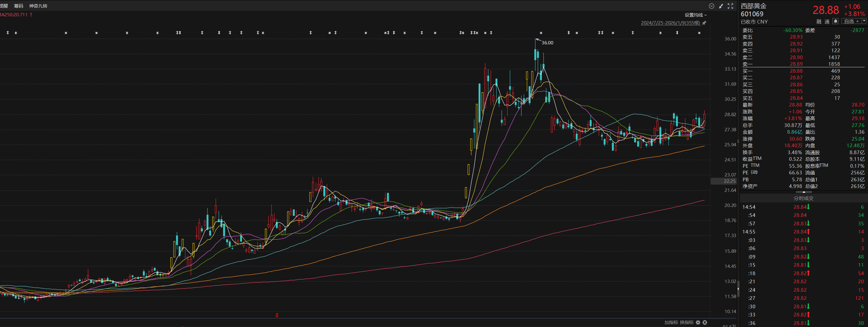Remove indicator with the X circle icon
The image size is (868, 327).
tap(705, 322)
